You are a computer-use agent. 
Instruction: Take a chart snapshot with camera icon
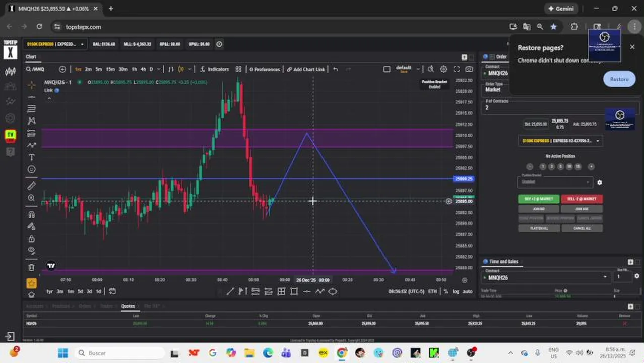469,69
